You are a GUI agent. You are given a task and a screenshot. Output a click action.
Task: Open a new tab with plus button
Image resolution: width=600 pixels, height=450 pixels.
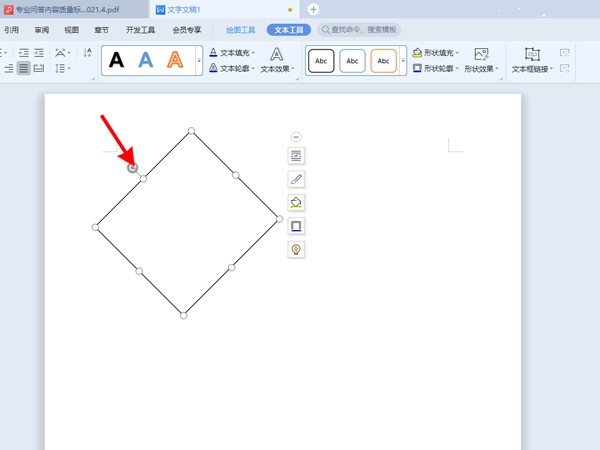[x=313, y=9]
